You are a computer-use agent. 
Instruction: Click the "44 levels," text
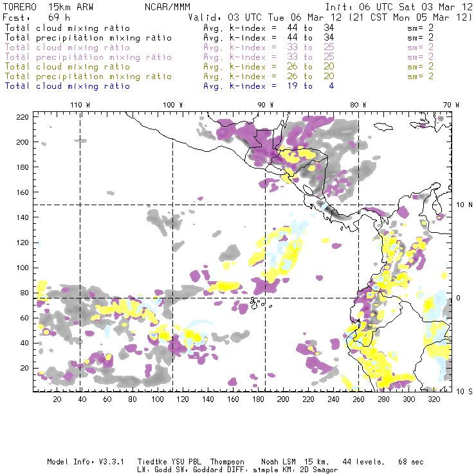(363, 462)
